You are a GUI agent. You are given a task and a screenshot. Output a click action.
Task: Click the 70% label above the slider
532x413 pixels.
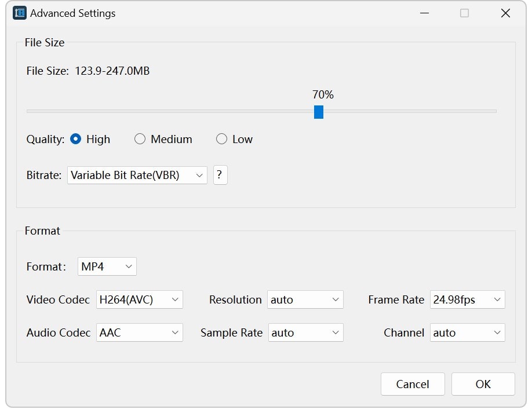322,94
